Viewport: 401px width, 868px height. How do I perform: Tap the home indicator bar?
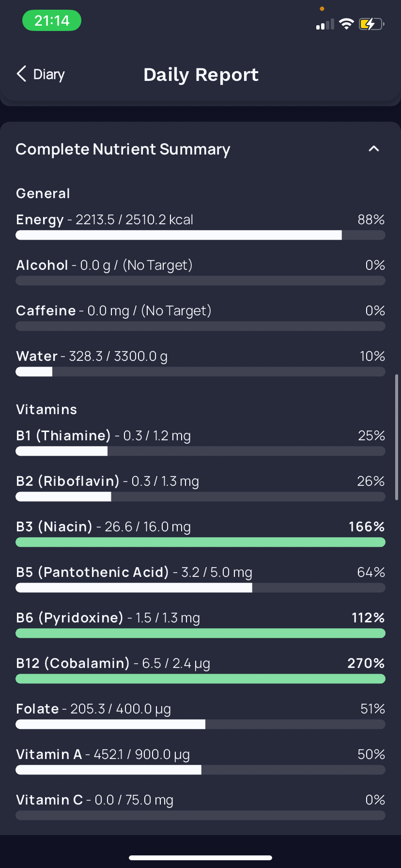coord(200,858)
